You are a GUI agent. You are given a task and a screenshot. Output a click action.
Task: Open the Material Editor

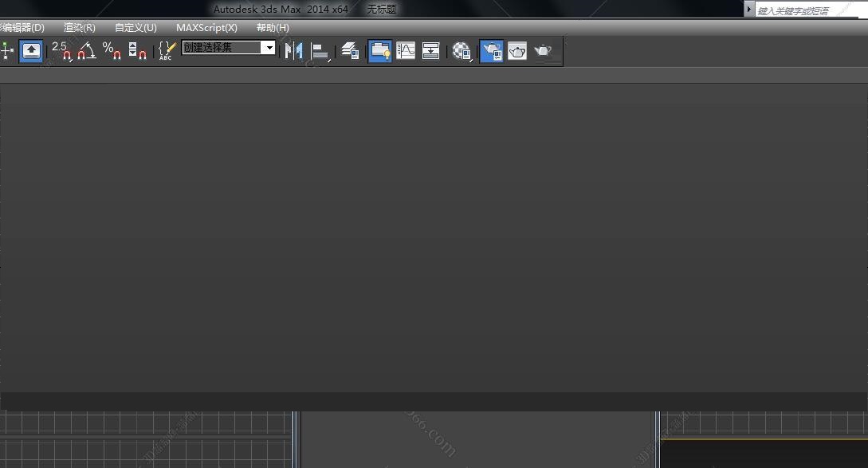tap(461, 51)
